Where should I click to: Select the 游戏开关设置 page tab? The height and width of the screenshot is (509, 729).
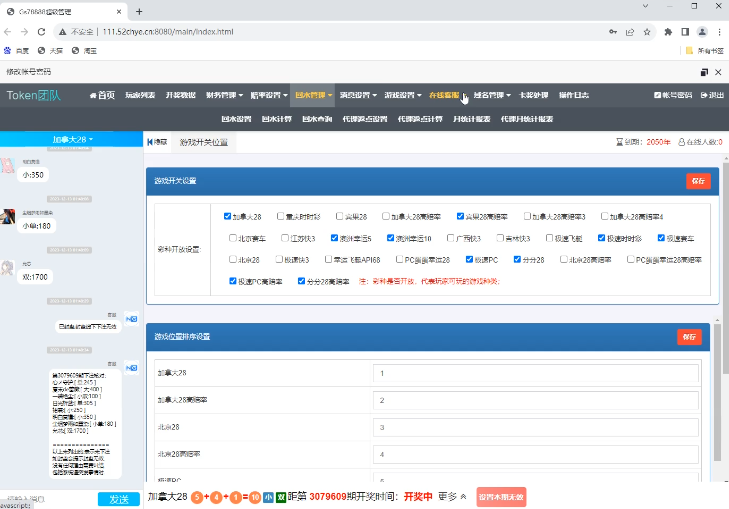click(204, 142)
